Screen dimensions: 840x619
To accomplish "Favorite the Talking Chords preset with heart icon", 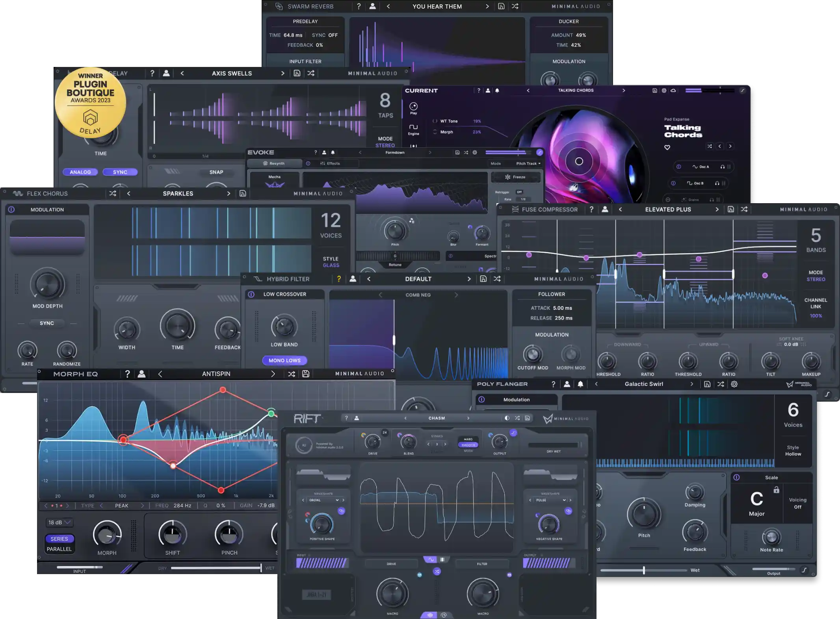I will click(667, 147).
